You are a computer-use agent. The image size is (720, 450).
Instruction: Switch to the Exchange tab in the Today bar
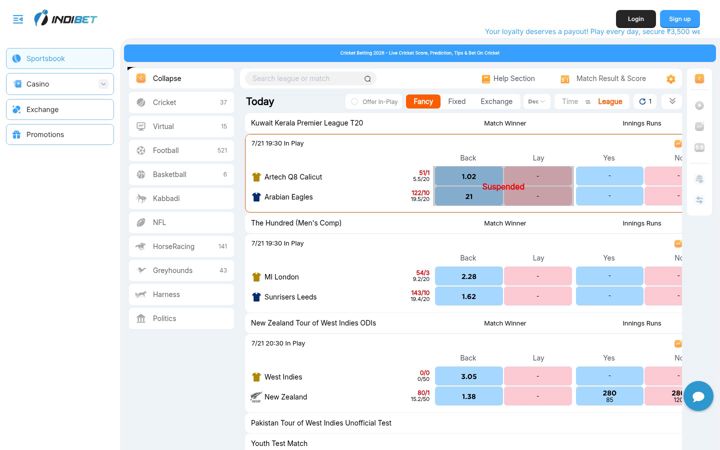tap(496, 101)
